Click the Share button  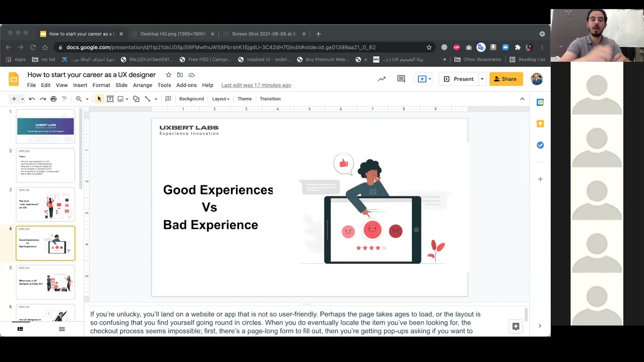coord(506,79)
